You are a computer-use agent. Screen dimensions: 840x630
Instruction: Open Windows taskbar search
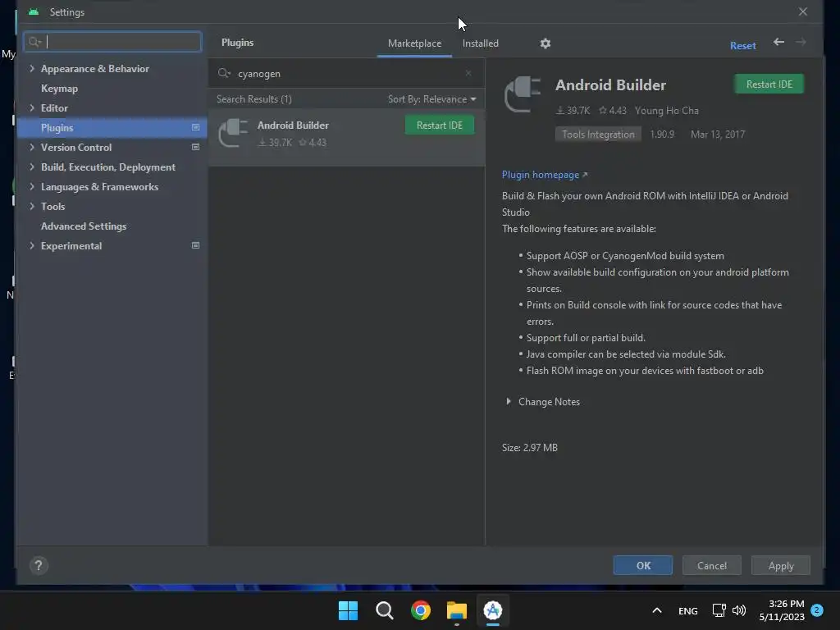point(384,610)
